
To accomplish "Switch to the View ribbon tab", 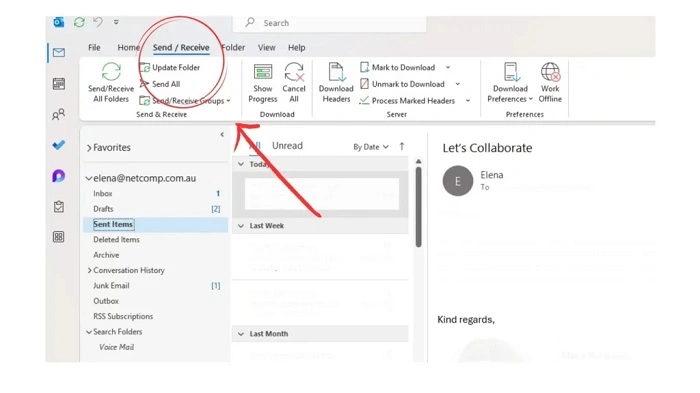I will [x=267, y=47].
